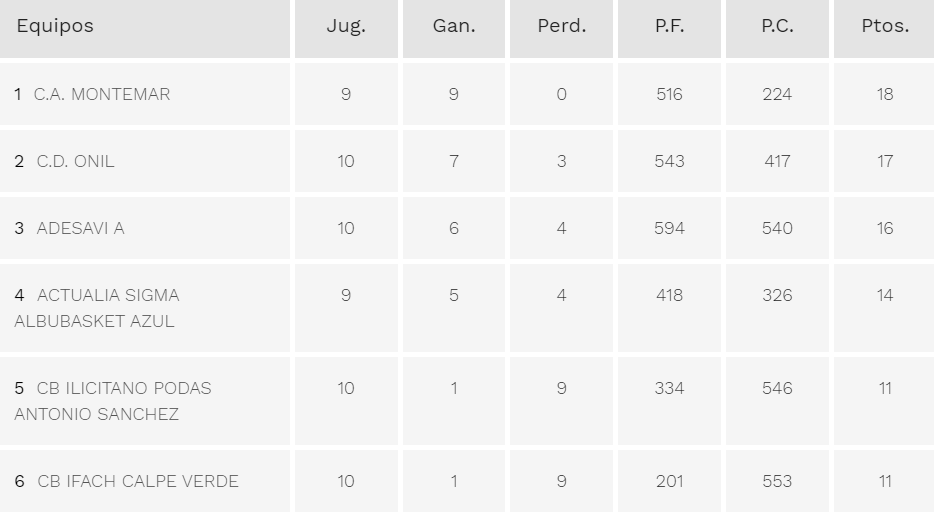
Task: Click C.A. MONTEMAR's 18 points cell
Action: coord(885,94)
